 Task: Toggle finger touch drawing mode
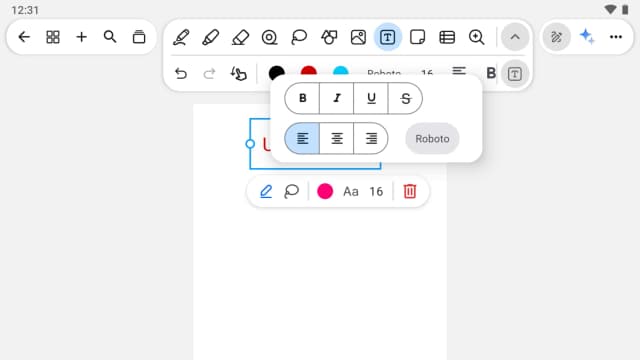click(x=238, y=73)
